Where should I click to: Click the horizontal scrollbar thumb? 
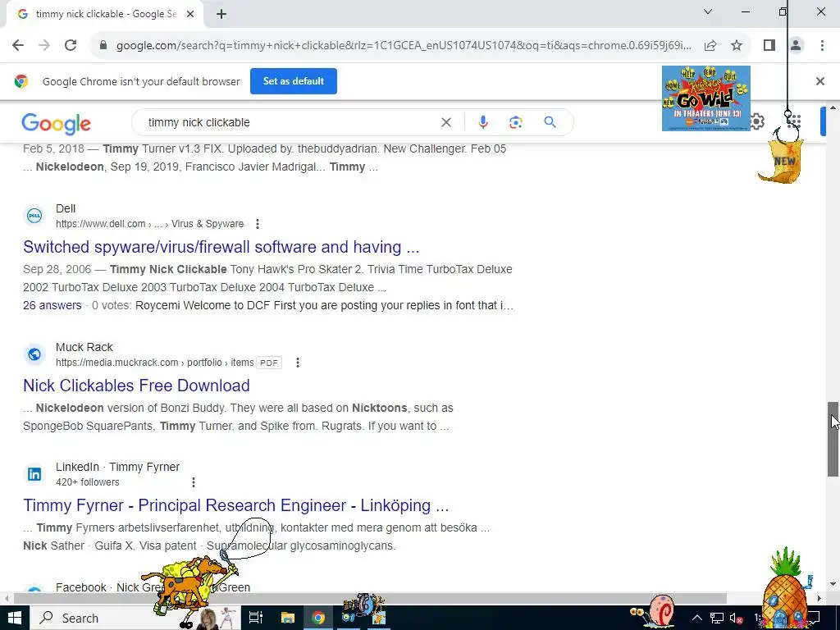pos(370,598)
